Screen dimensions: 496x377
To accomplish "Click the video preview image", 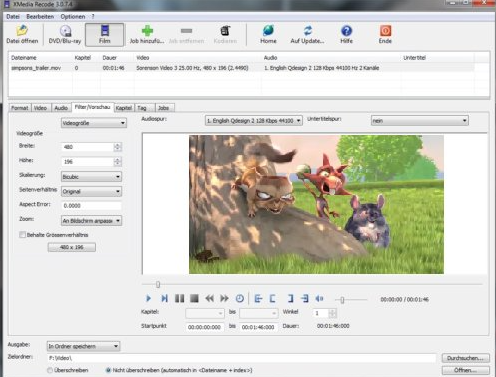I will pos(316,204).
